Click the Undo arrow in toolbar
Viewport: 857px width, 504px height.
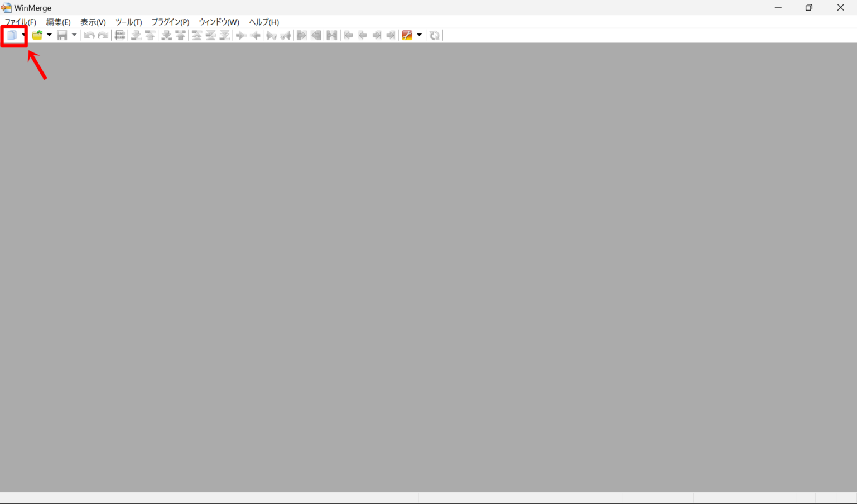point(89,36)
